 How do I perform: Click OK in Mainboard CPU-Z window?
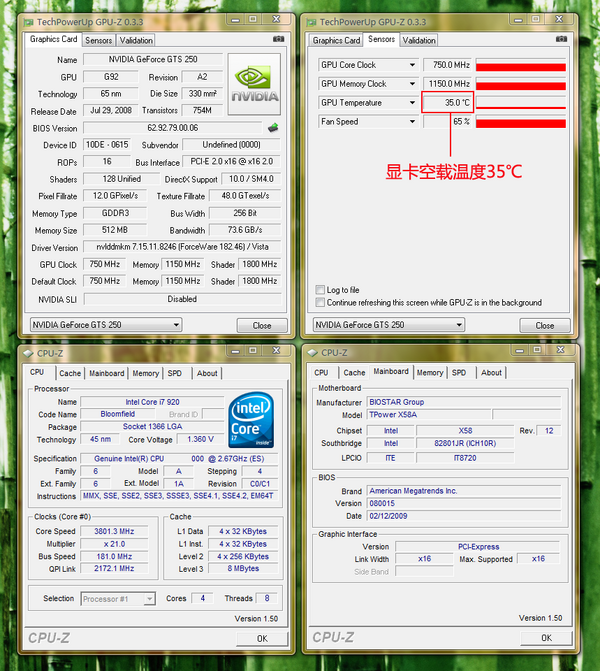click(x=546, y=638)
